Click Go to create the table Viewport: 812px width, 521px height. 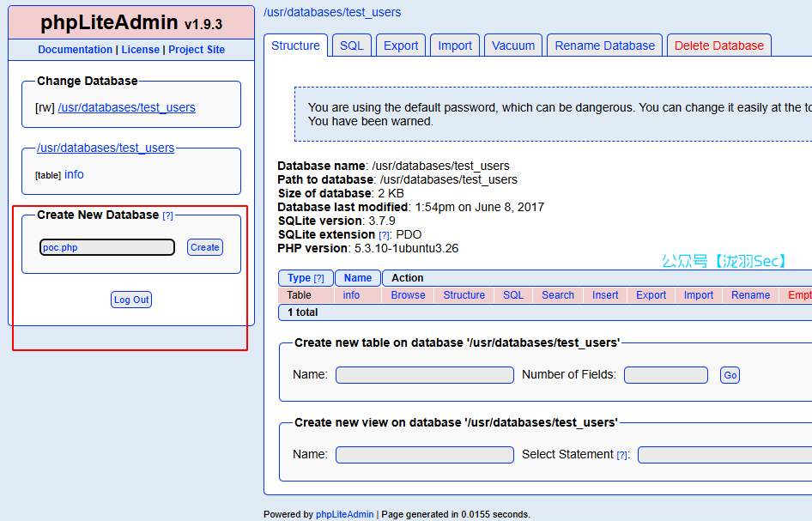tap(730, 375)
